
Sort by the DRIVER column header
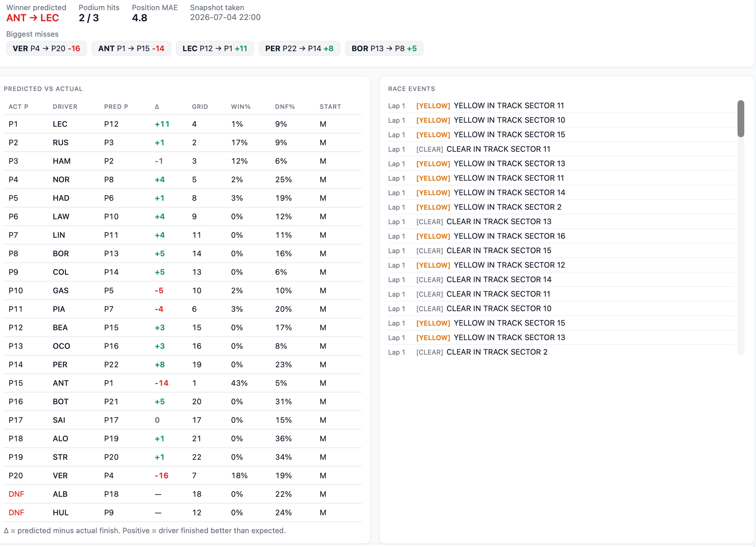[x=65, y=107]
